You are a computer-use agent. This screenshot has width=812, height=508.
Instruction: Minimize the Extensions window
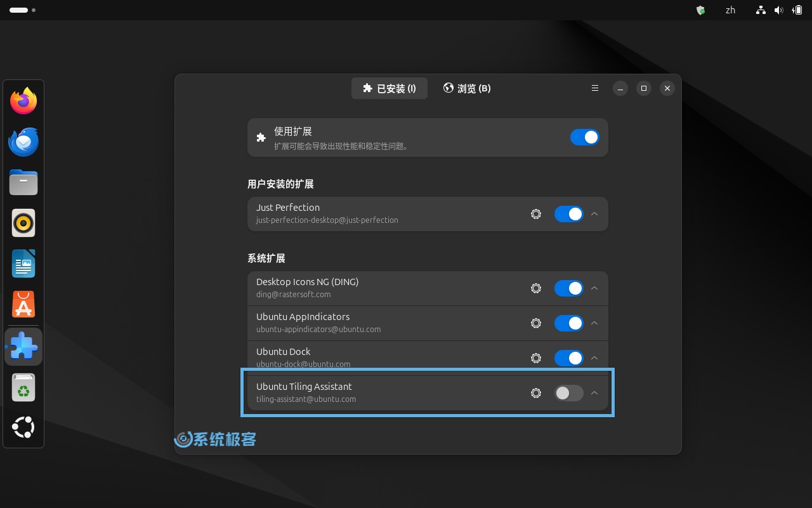click(x=620, y=88)
